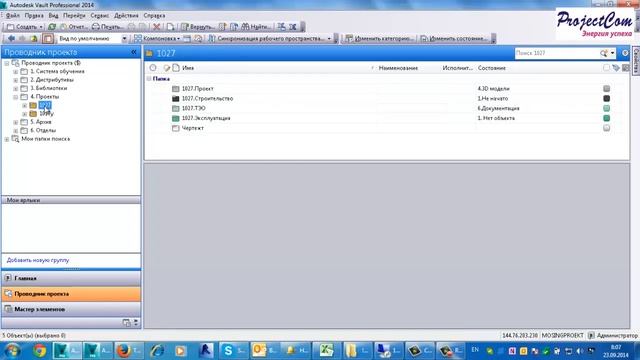Viewport: 640px width, 360px height.
Task: Expand the 1027 folder tree node
Action: tap(24, 106)
